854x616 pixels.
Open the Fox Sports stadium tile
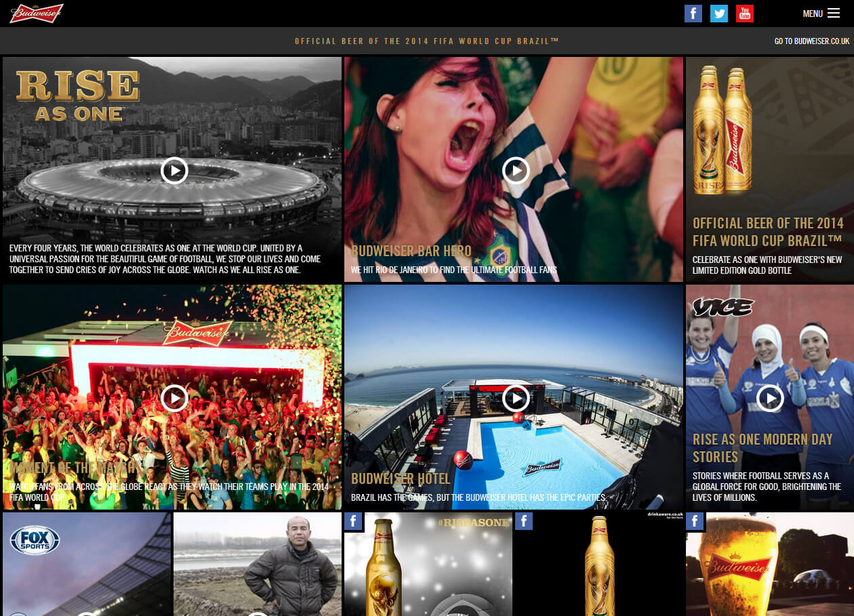click(87, 564)
